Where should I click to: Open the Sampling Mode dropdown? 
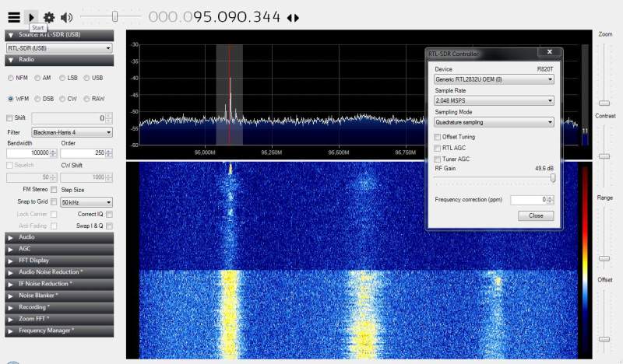pos(494,122)
